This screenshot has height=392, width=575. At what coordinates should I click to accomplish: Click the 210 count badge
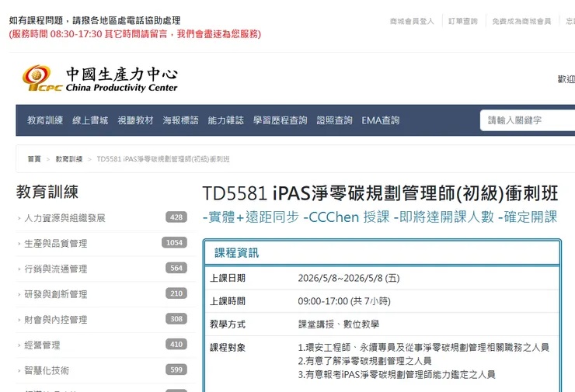coord(176,293)
